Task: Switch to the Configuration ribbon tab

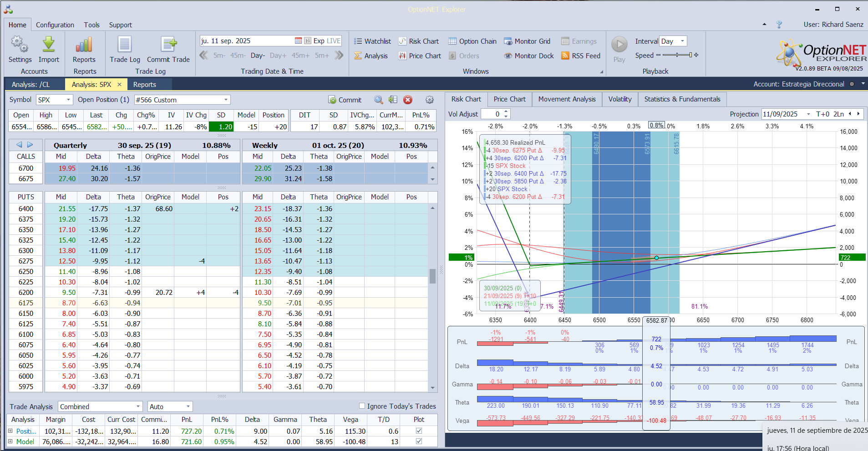Action: tap(55, 25)
